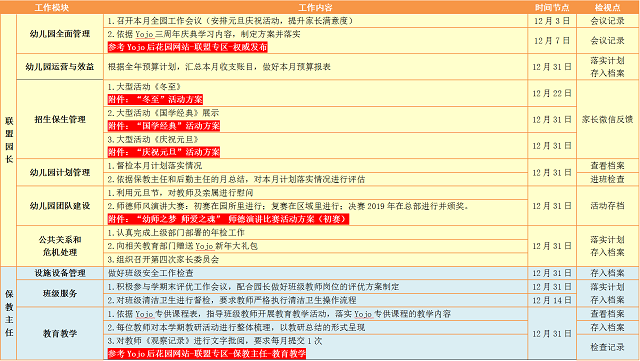Image resolution: width=640 pixels, height=361 pixels.
Task: Select 12月31日 in the 设施设备管理 row
Action: pos(552,273)
